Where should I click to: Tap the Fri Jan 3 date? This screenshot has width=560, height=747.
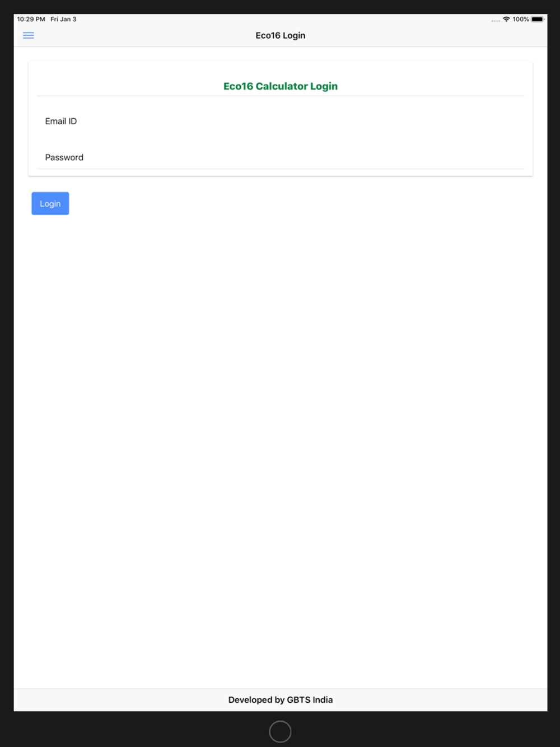(63, 19)
